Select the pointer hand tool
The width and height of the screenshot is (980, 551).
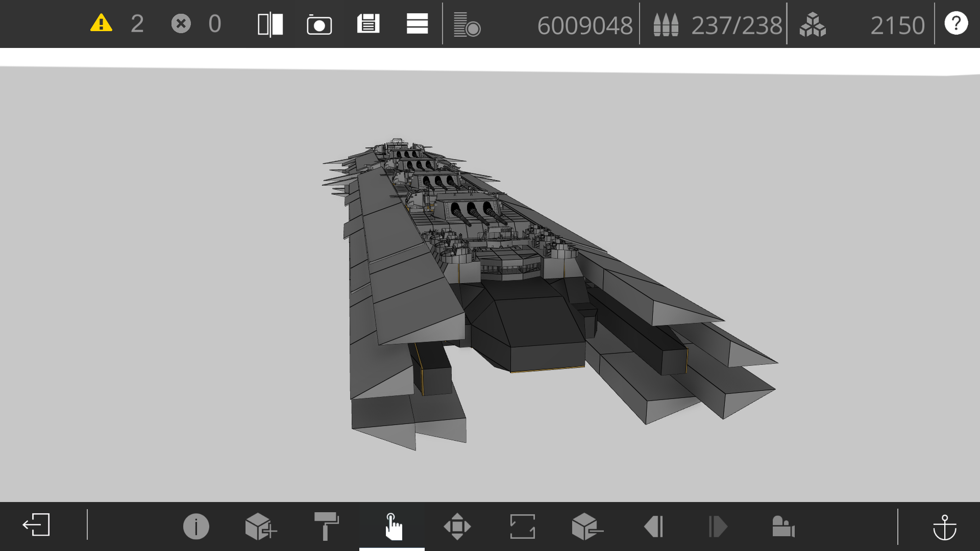click(393, 527)
